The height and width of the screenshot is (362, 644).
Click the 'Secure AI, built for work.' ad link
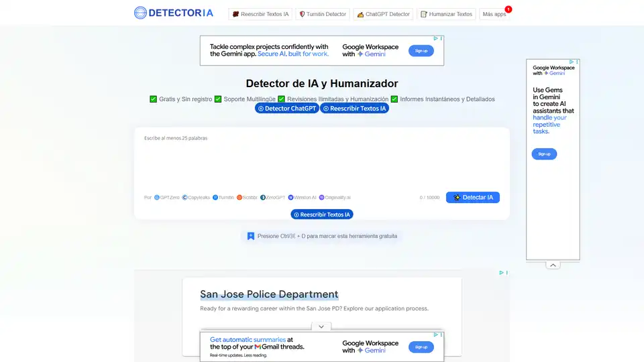point(293,54)
